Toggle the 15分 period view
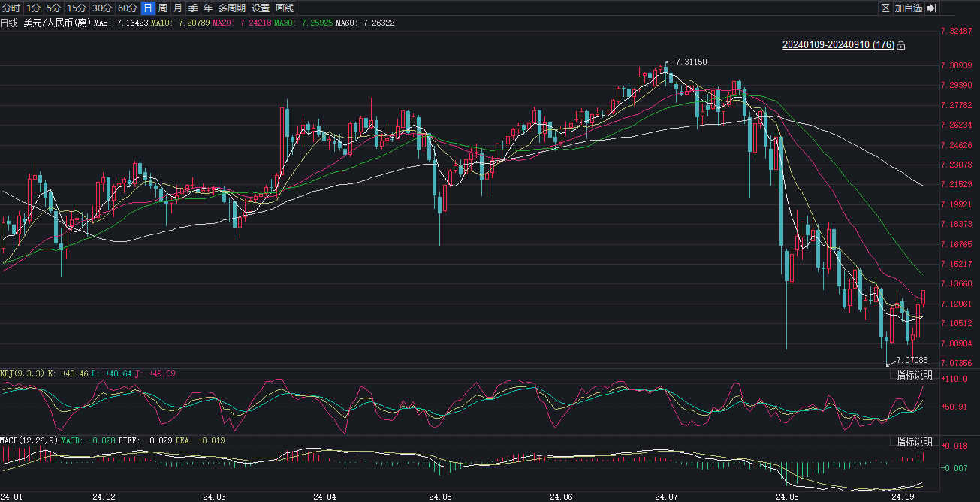This screenshot has width=980, height=502. [76, 8]
